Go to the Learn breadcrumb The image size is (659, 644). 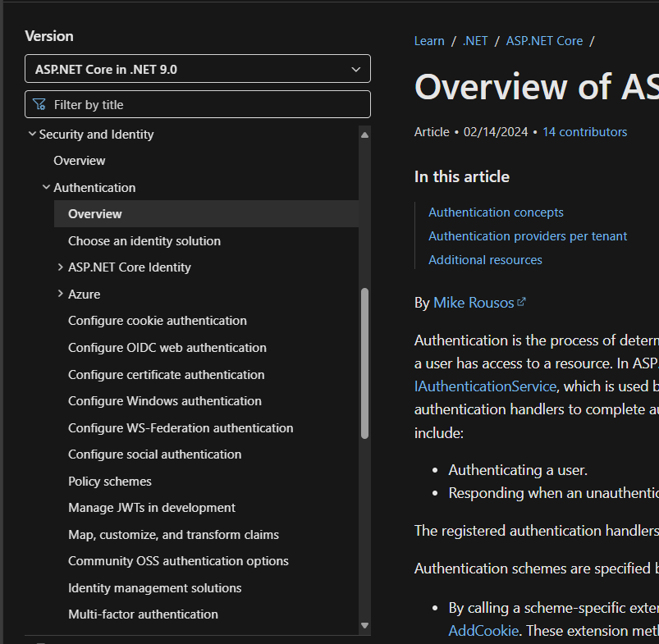tap(429, 41)
